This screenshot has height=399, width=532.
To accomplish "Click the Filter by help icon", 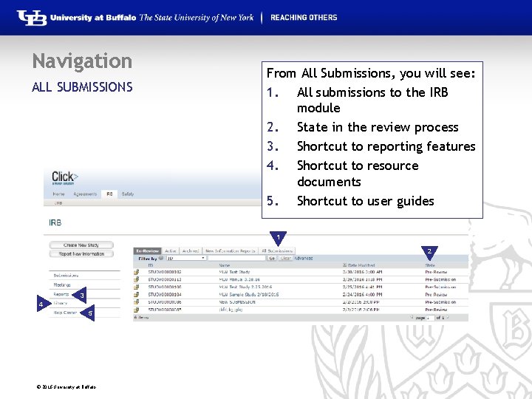I will [161, 258].
